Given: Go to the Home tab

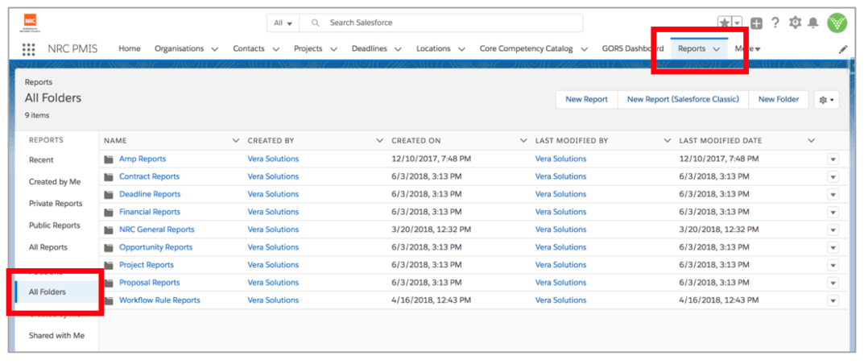Looking at the screenshot, I should [x=130, y=49].
